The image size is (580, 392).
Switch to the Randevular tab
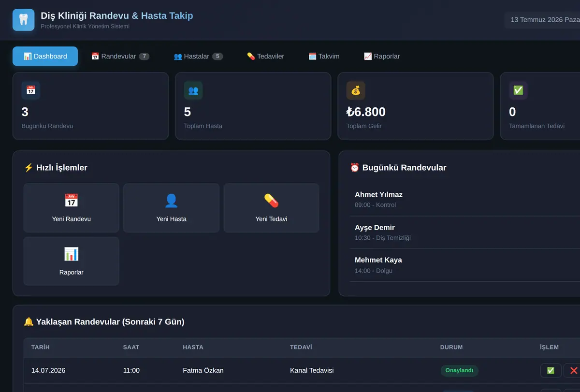pos(120,56)
